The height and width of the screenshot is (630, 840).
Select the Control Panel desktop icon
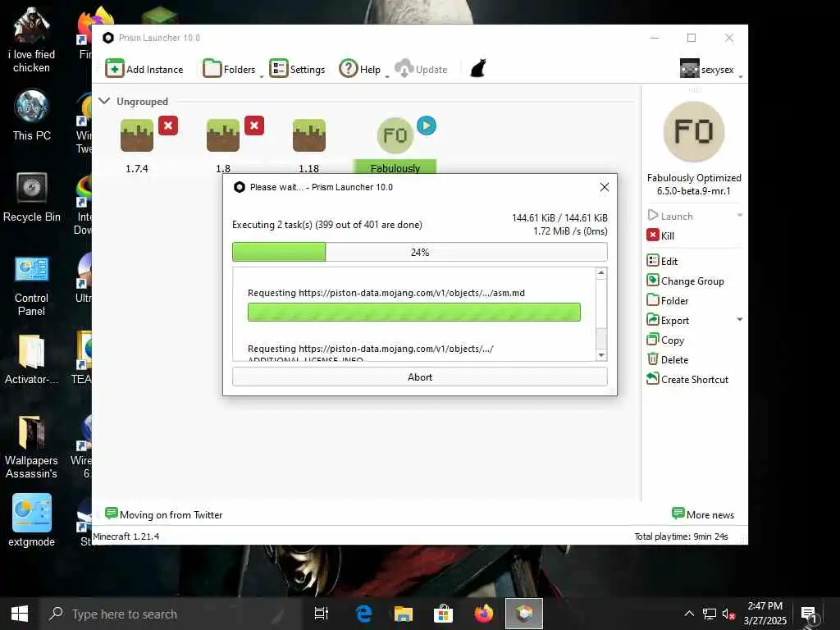click(32, 286)
